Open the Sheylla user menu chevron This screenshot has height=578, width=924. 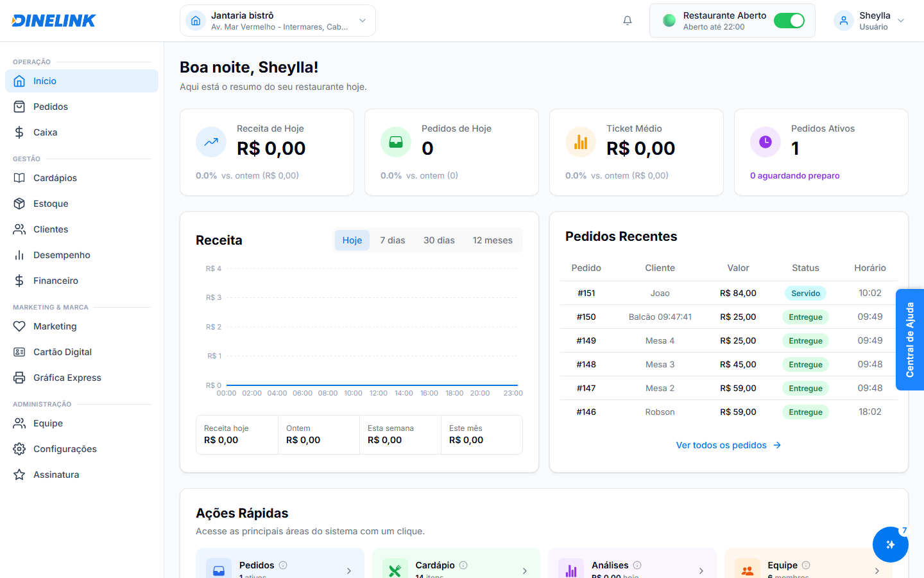(x=901, y=21)
